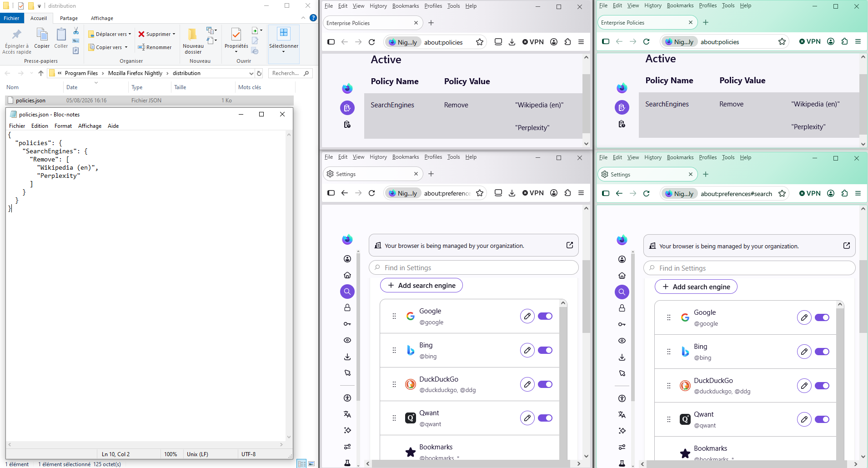Click Explorer Rechercher search box
The image size is (868, 468).
(x=290, y=73)
